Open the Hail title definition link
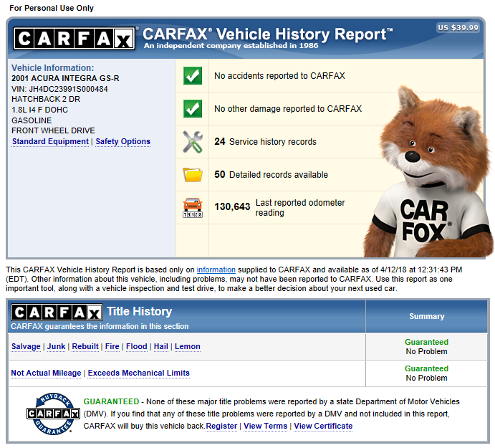Screen dimensions: 495x448 tap(161, 347)
